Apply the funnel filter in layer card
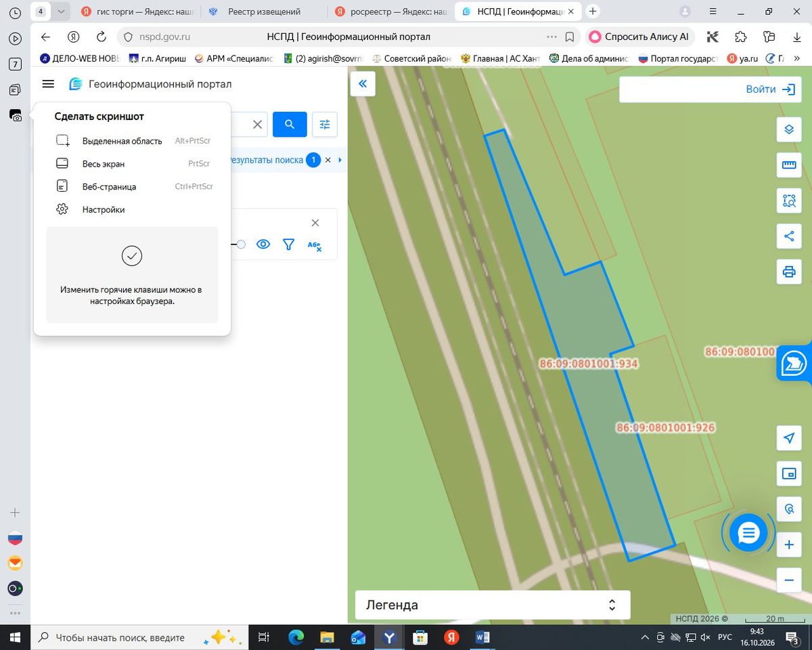Viewport: 812px width, 650px height. [289, 244]
